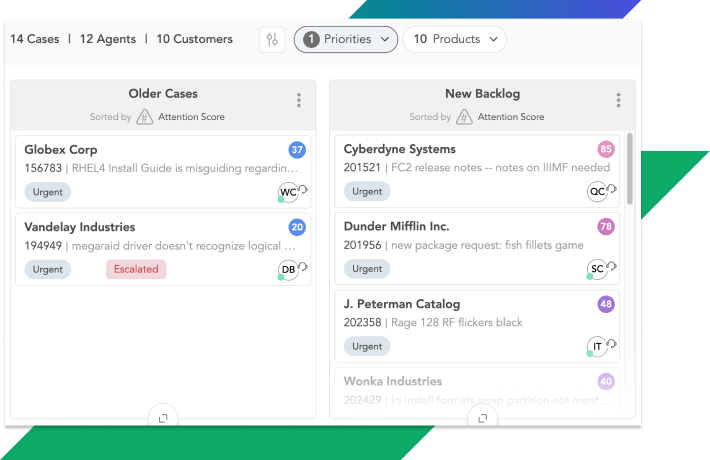Open the filter settings sliders icon
This screenshot has width=710, height=460.
pyautogui.click(x=272, y=40)
